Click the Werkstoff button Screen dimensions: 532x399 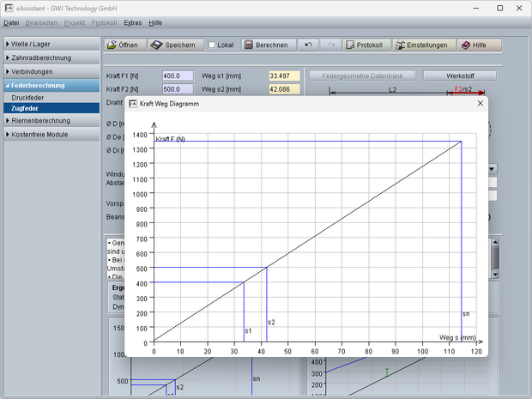[x=459, y=76]
